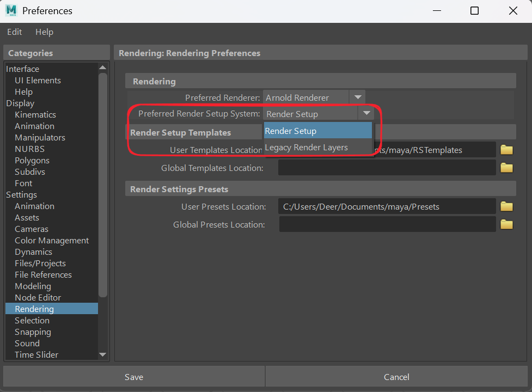This screenshot has height=392, width=532.
Task: Select the Selection category
Action: (x=32, y=321)
